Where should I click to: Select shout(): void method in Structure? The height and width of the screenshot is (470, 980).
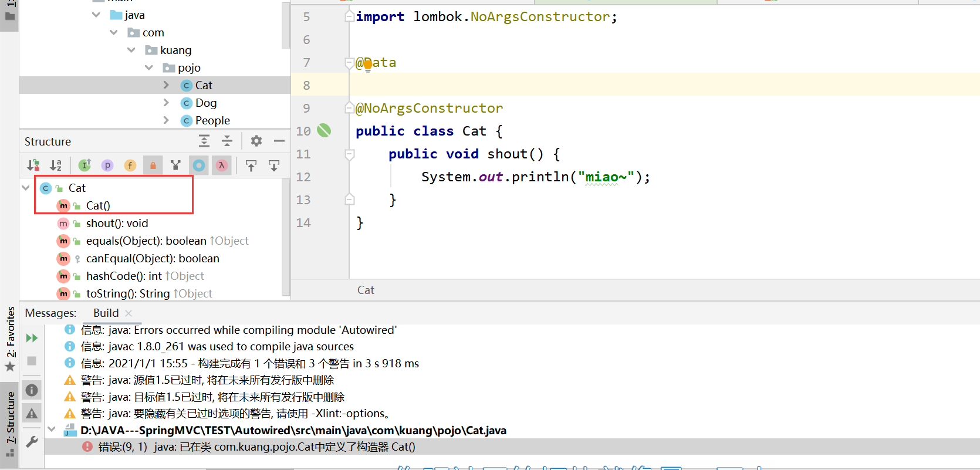point(117,223)
